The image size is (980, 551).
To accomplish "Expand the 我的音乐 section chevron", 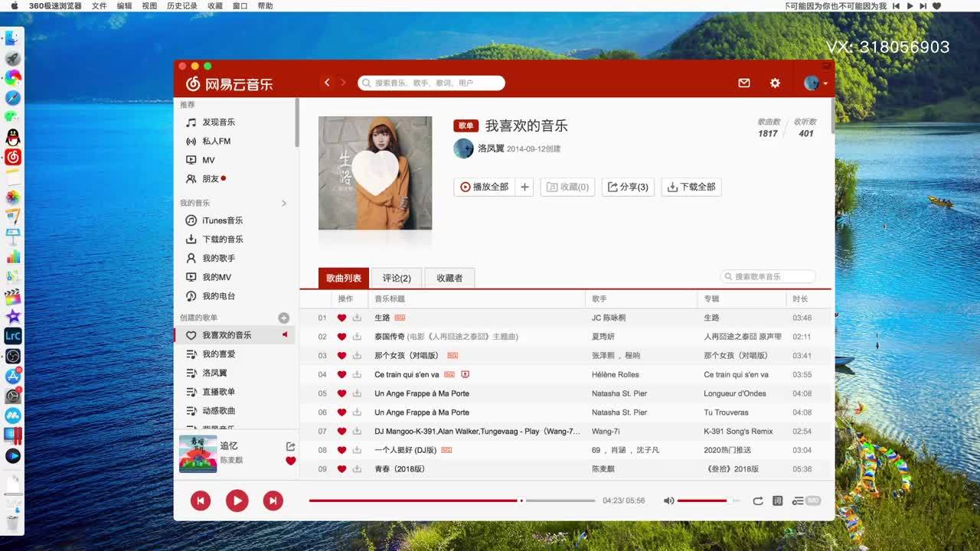I will [284, 203].
